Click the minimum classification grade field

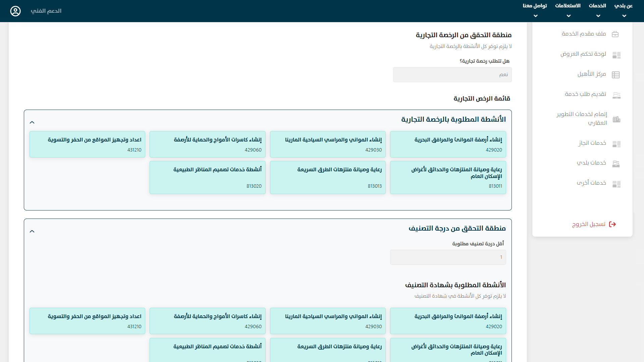(448, 257)
